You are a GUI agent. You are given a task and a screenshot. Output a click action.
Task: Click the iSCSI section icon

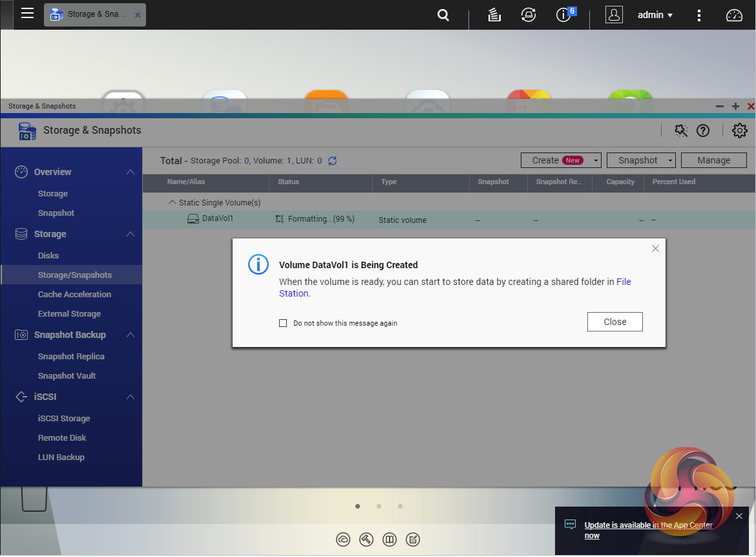point(21,397)
